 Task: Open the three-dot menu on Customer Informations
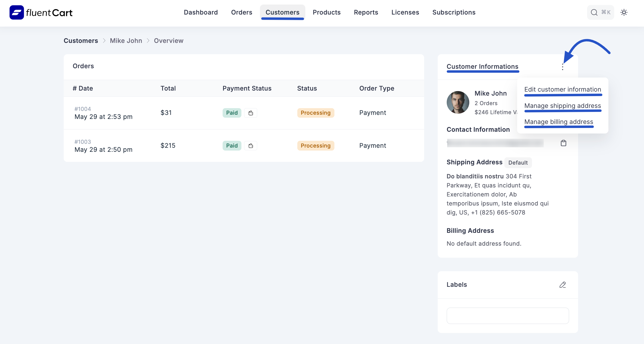click(563, 67)
